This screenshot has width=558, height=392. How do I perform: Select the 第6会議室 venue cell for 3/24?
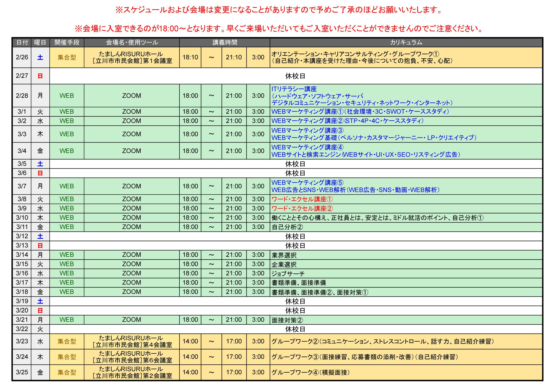[x=132, y=357]
